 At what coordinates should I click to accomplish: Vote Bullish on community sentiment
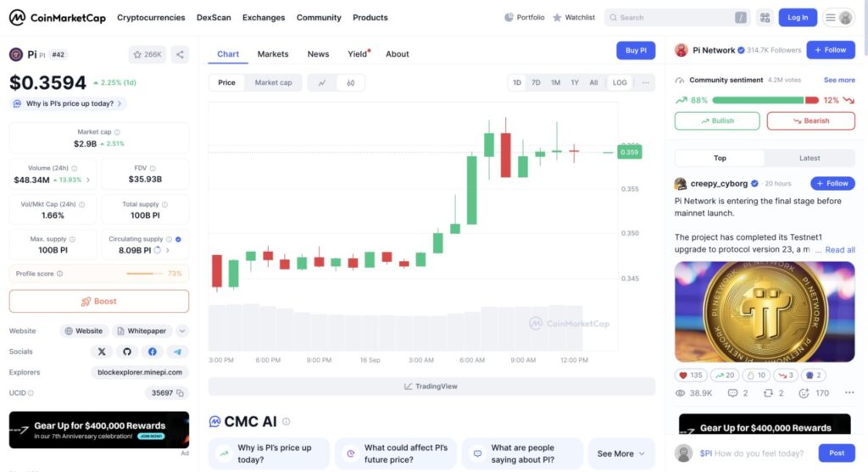click(x=717, y=121)
